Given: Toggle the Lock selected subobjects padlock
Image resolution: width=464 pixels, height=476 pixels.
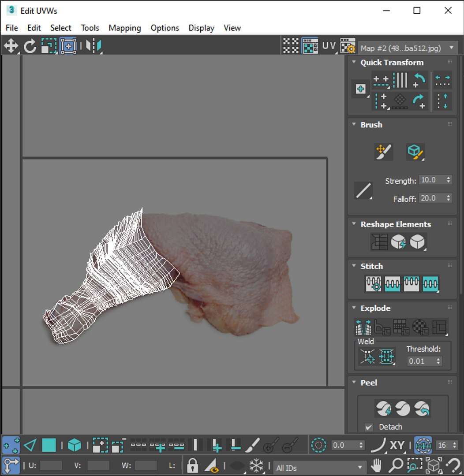Looking at the screenshot, I should coord(192,465).
